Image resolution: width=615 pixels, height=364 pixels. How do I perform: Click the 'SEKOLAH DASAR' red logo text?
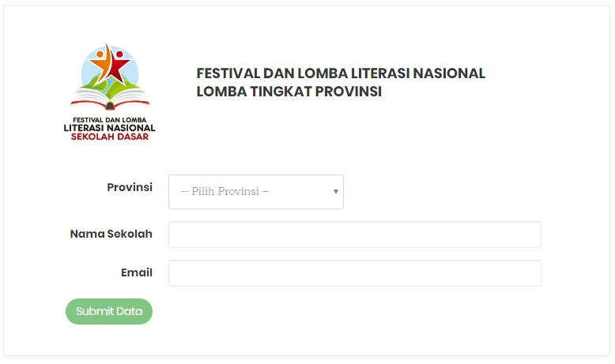click(110, 136)
